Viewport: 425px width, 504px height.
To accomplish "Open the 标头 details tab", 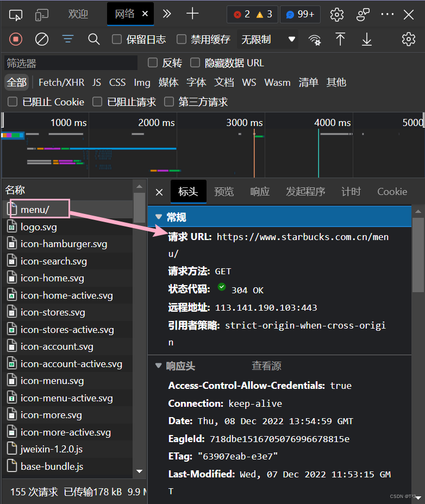I will pos(188,192).
